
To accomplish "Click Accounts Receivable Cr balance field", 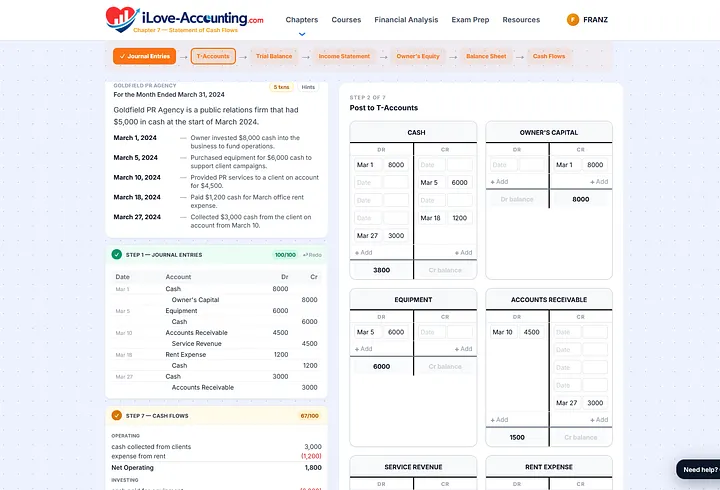I will (x=580, y=437).
